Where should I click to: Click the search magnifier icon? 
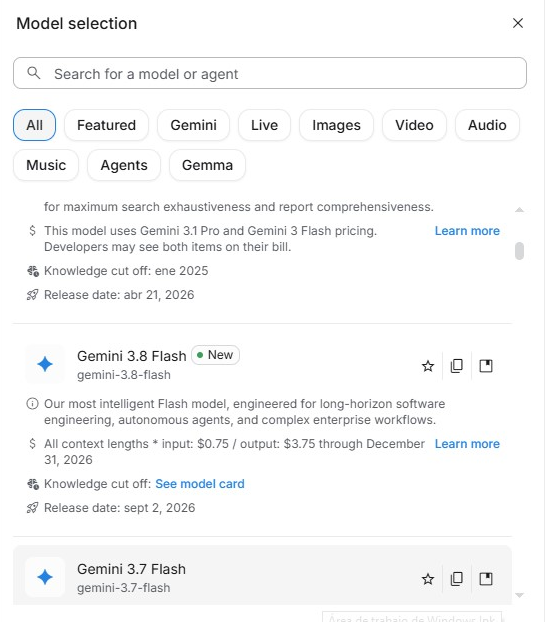pyautogui.click(x=34, y=73)
